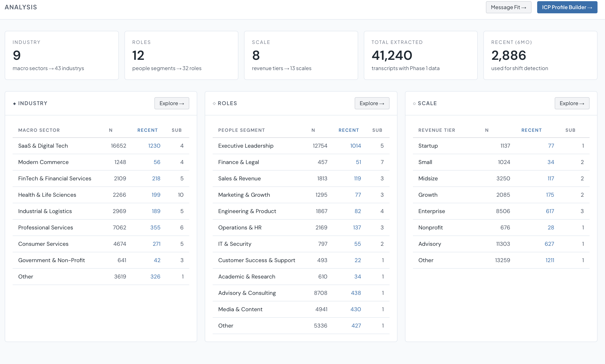Viewport: 605px width, 364px height.
Task: Select the Media & Content row
Action: tap(301, 309)
